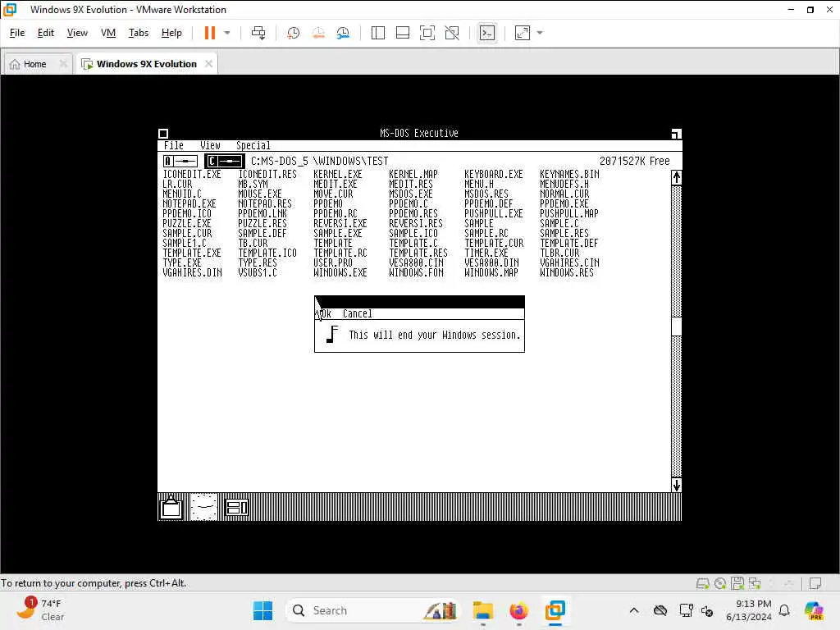This screenshot has height=630, width=840.
Task: Open the VMware Edit menu
Action: pyautogui.click(x=46, y=33)
